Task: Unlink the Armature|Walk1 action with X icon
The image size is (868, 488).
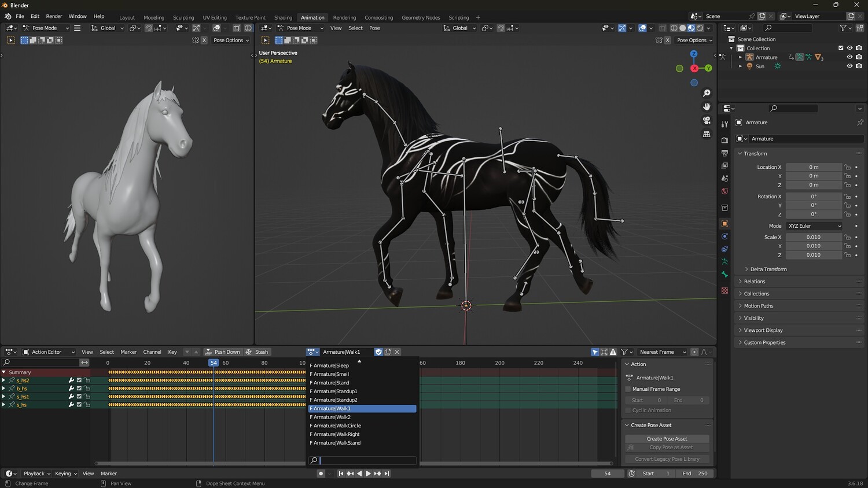Action: click(397, 352)
